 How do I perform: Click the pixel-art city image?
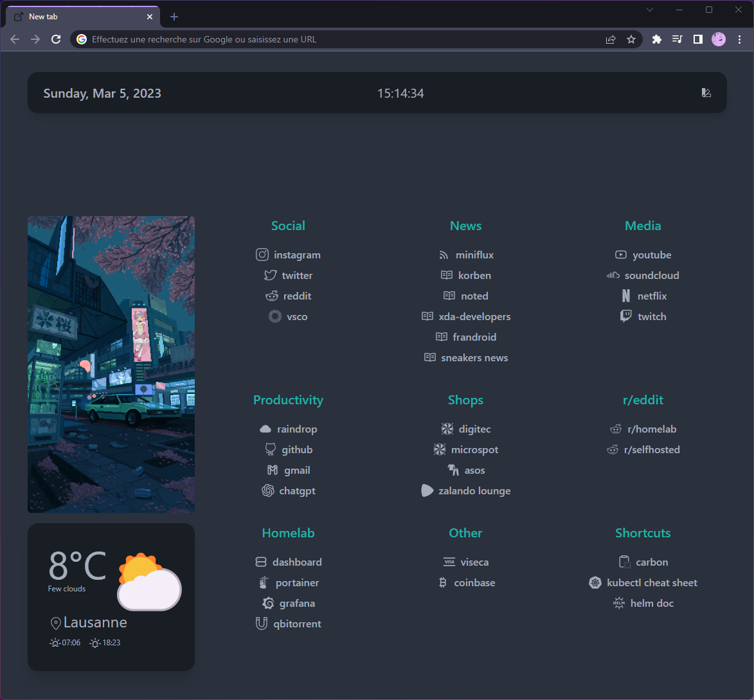tap(111, 364)
